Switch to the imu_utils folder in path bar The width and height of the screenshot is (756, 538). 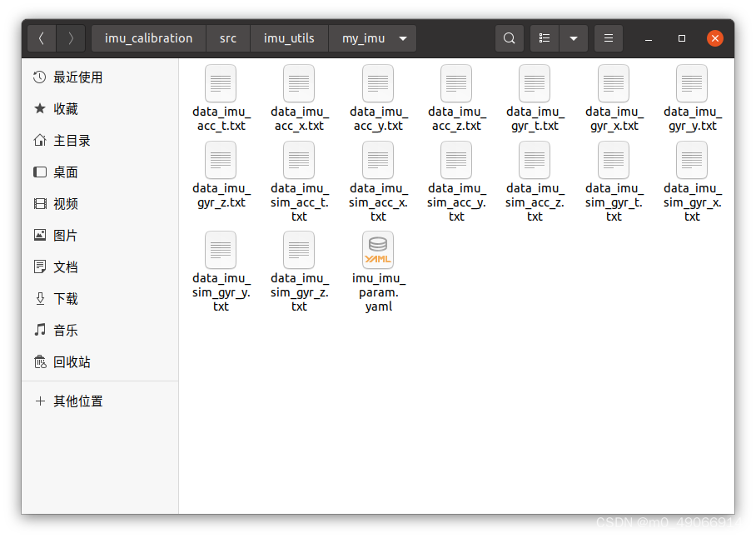point(289,37)
